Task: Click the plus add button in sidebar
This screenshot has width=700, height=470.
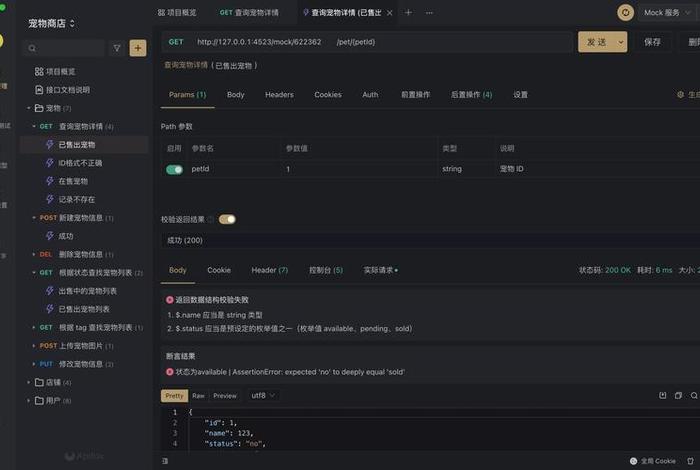Action: coord(138,48)
